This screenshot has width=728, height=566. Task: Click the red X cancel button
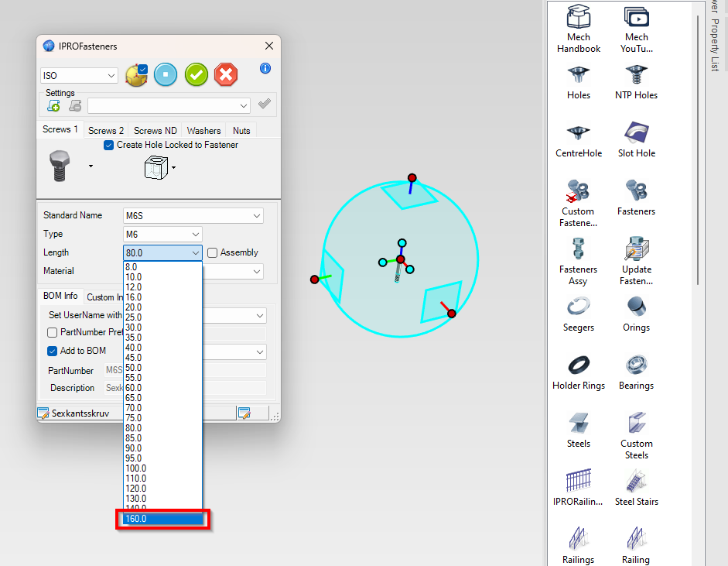click(x=226, y=75)
